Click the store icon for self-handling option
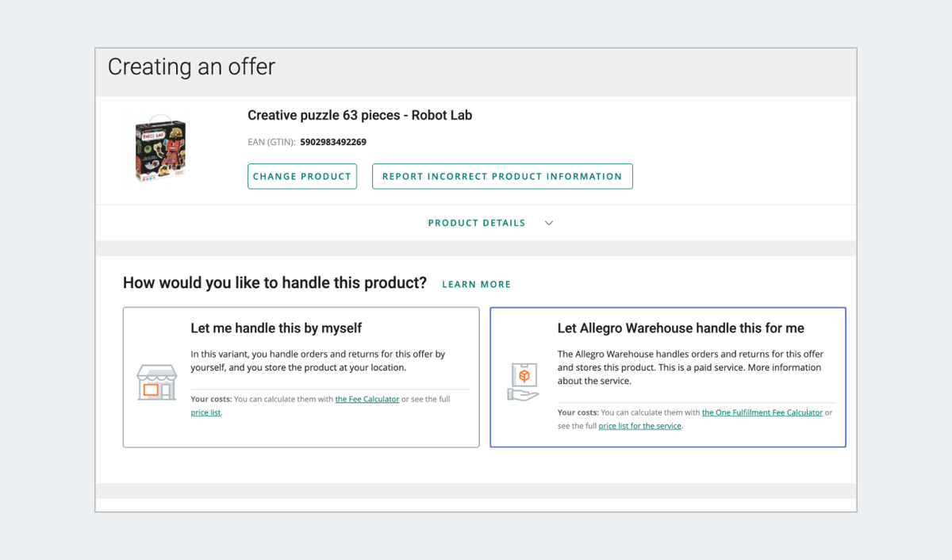Viewport: 952px width, 560px height. point(156,382)
